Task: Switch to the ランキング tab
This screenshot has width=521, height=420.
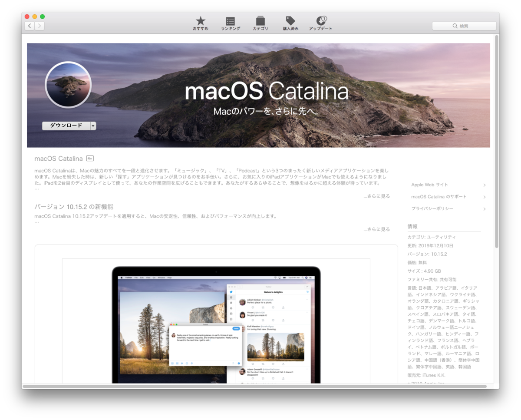Action: tap(231, 23)
